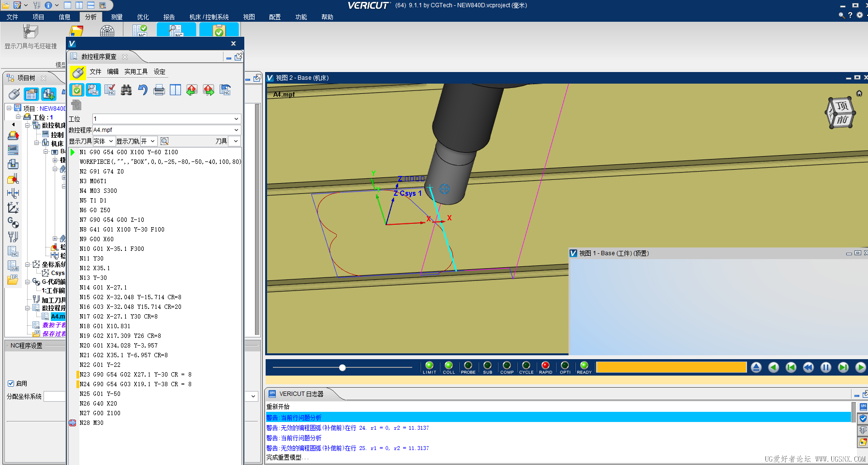Screen dimensions: 868x465
Task: Click the single step forward button
Action: pyautogui.click(x=843, y=367)
